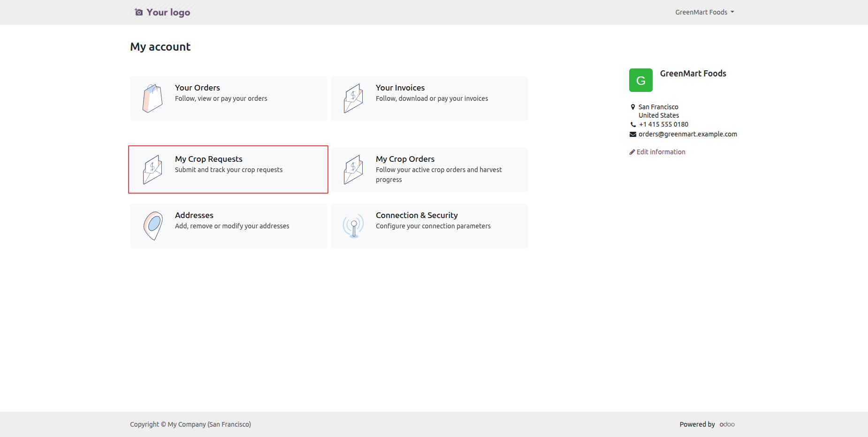This screenshot has height=437, width=868.
Task: Click the antenna icon for Connection & Security
Action: [353, 226]
